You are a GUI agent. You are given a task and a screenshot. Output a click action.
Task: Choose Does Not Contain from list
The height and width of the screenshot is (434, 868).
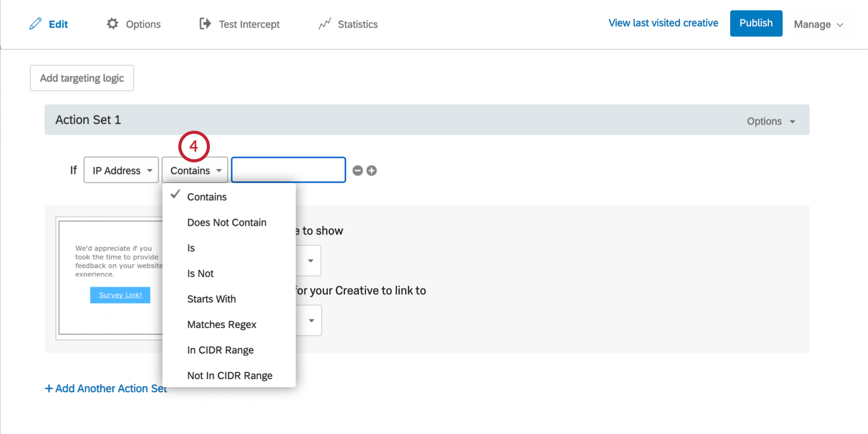(227, 223)
